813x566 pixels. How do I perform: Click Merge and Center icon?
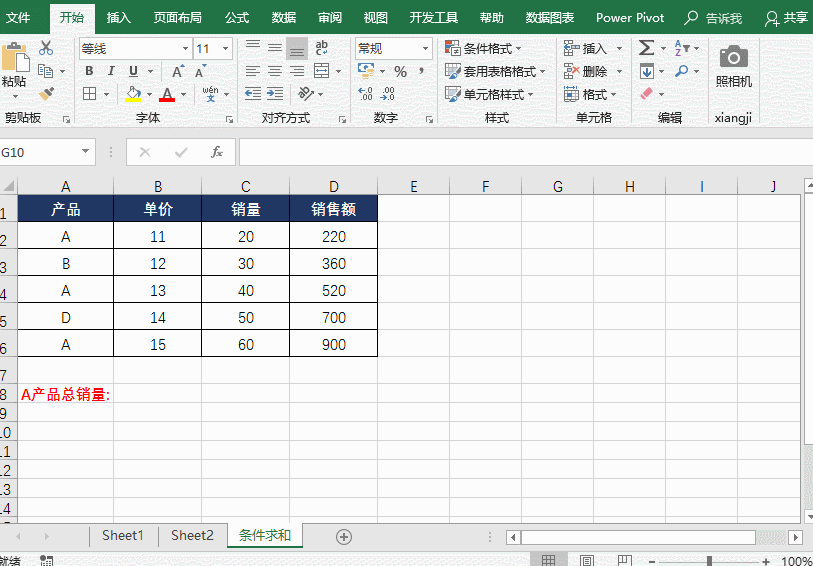coord(322,72)
